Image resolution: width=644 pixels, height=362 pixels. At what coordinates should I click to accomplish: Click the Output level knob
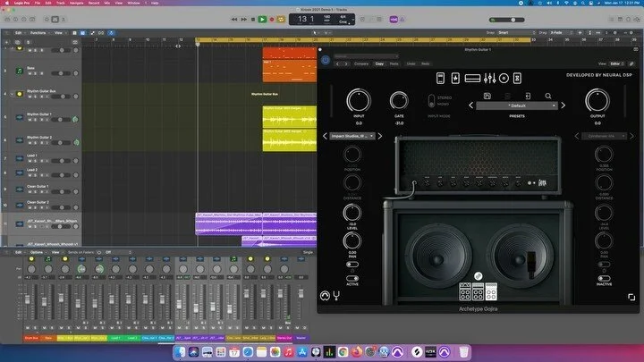[x=597, y=100]
